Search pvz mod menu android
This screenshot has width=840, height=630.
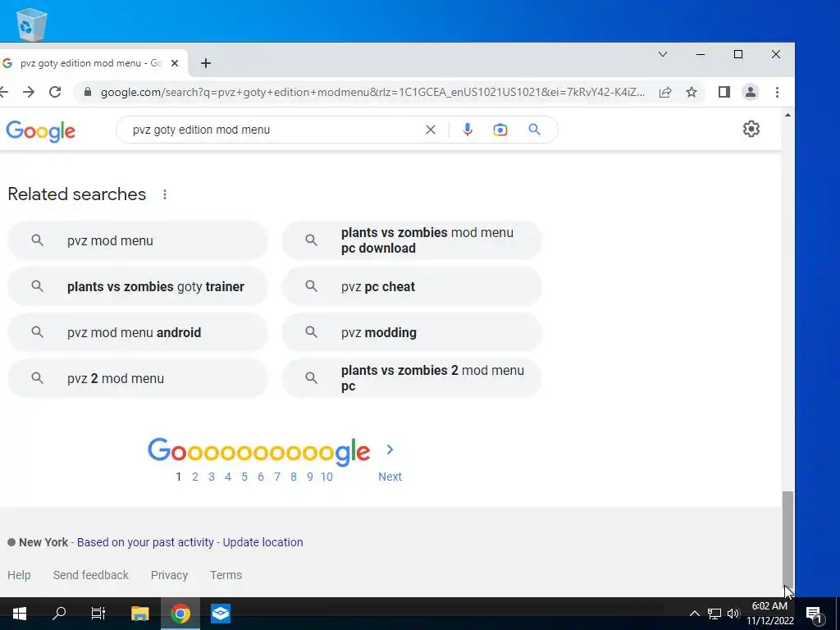tap(138, 333)
